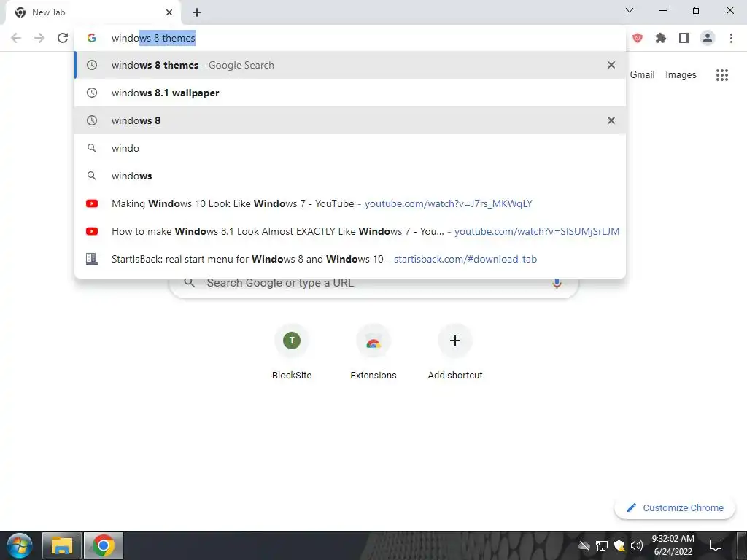Open the Windows Start menu
The image size is (747, 560).
20,545
